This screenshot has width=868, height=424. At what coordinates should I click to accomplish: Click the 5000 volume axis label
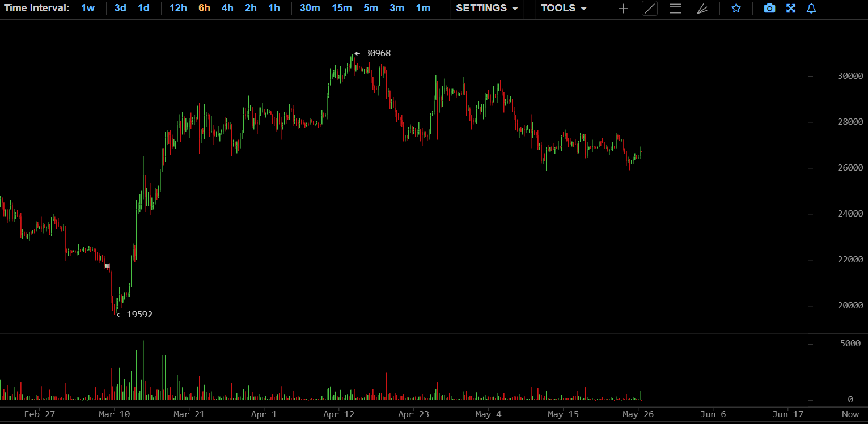tap(850, 344)
